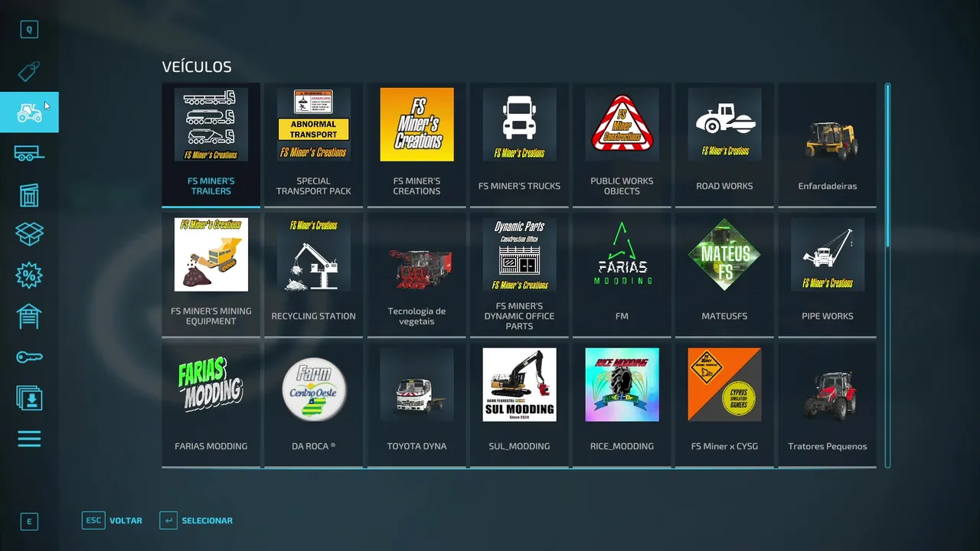Select FS Miner's Trailers brand tile
This screenshot has width=980, height=551.
(x=211, y=145)
